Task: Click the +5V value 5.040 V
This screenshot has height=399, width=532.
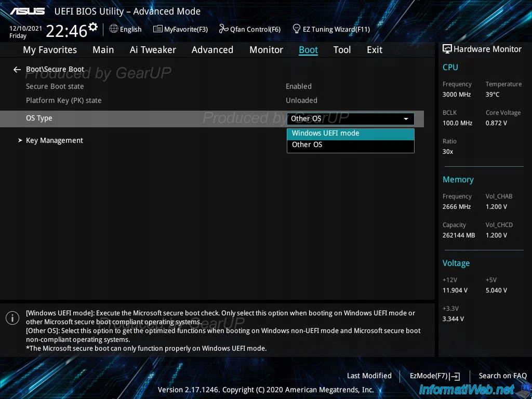Action: 496,290
